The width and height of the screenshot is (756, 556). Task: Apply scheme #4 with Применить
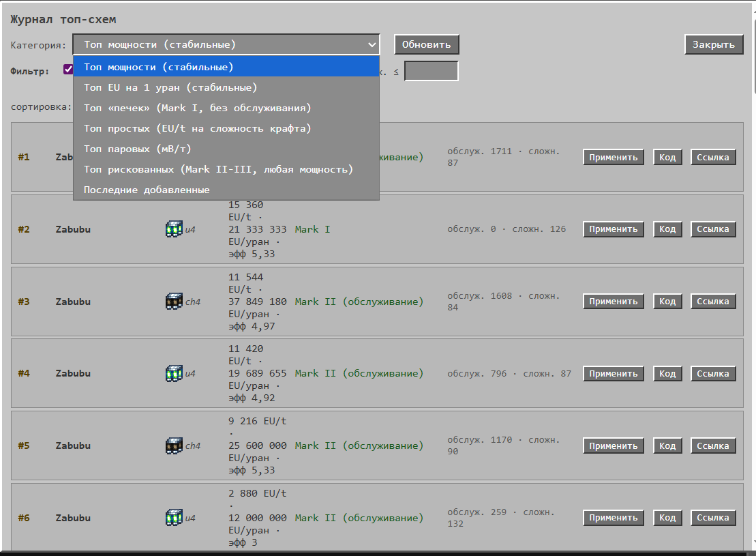pos(614,374)
